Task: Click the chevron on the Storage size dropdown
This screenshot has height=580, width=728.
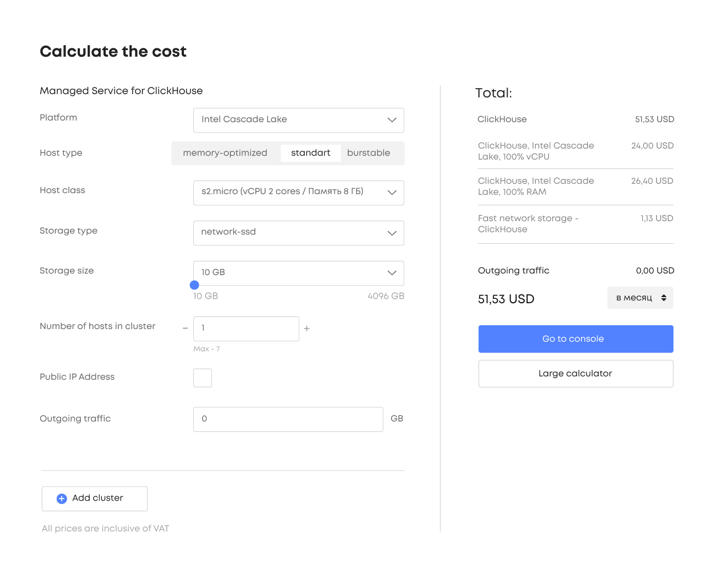Action: pos(392,273)
